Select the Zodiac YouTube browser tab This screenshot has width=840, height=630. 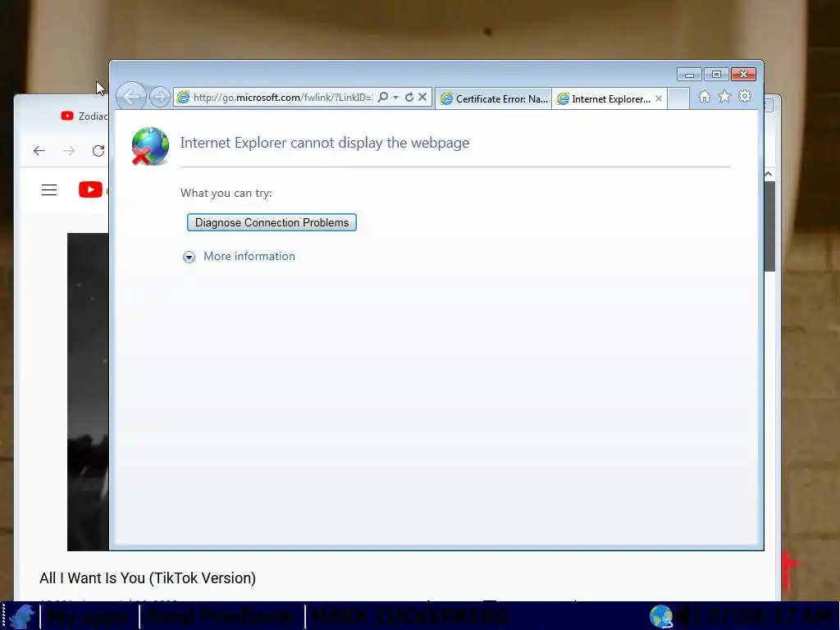(x=84, y=116)
